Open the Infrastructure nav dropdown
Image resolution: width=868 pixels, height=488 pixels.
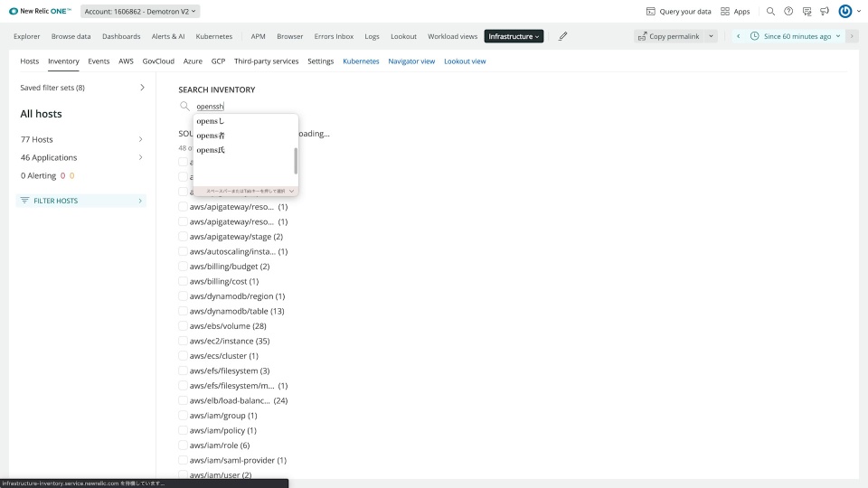514,36
